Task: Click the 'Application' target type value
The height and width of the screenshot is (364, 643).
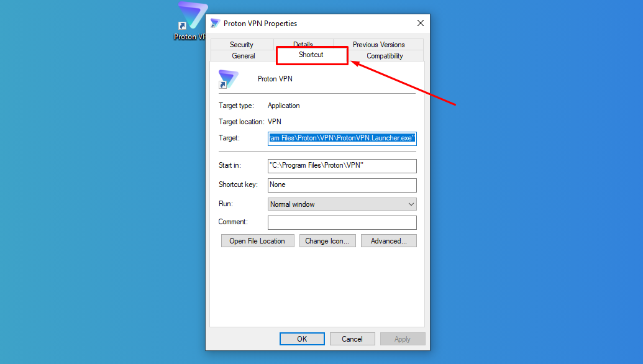Action: coord(283,106)
